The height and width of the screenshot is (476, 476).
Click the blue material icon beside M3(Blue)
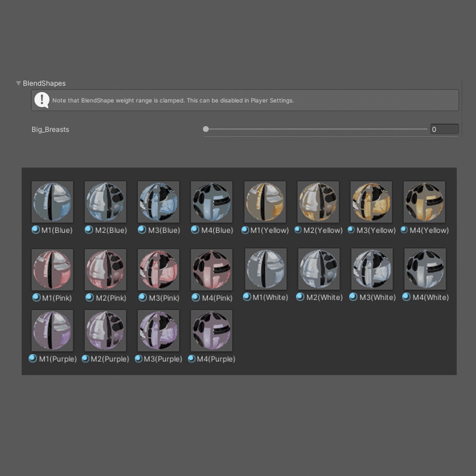tap(142, 230)
